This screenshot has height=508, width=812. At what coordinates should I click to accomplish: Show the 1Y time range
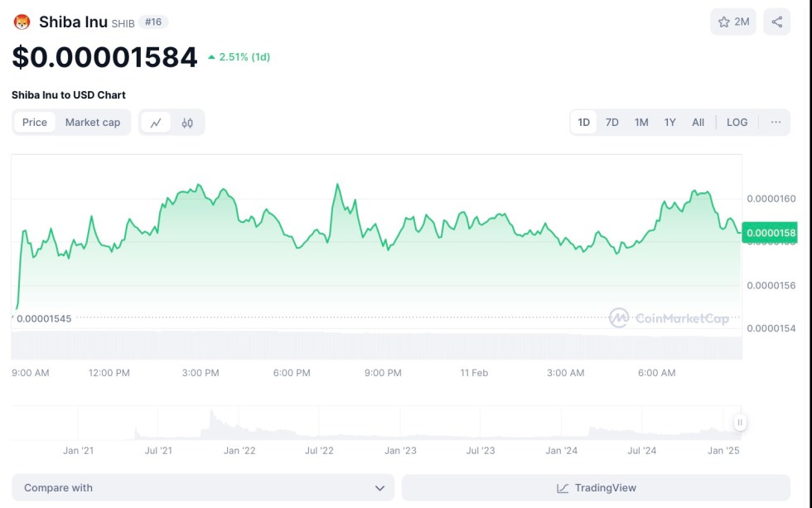click(669, 123)
